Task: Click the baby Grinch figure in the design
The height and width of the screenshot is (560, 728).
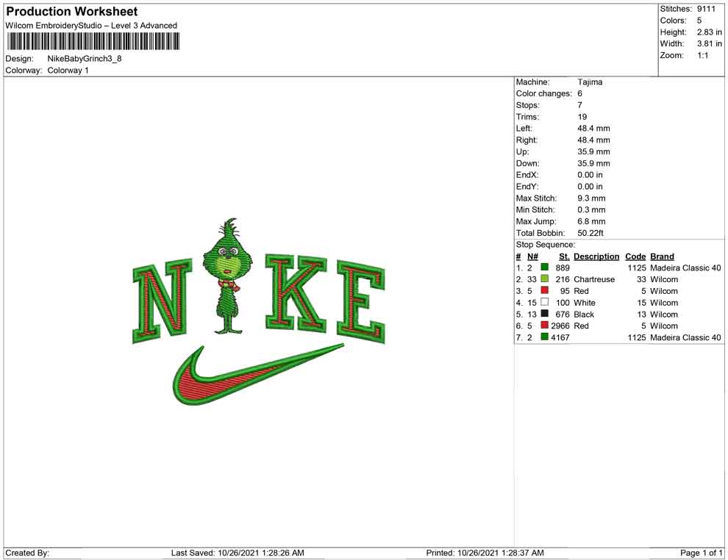Action: coord(229,276)
